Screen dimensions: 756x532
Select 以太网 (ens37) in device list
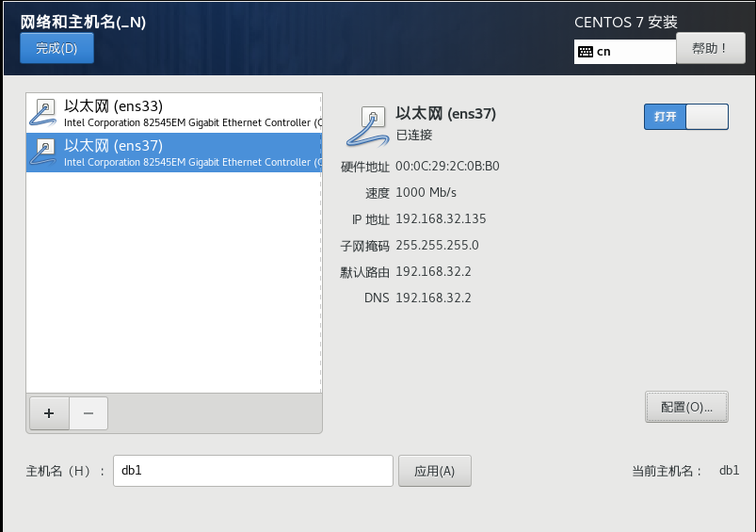[174, 153]
